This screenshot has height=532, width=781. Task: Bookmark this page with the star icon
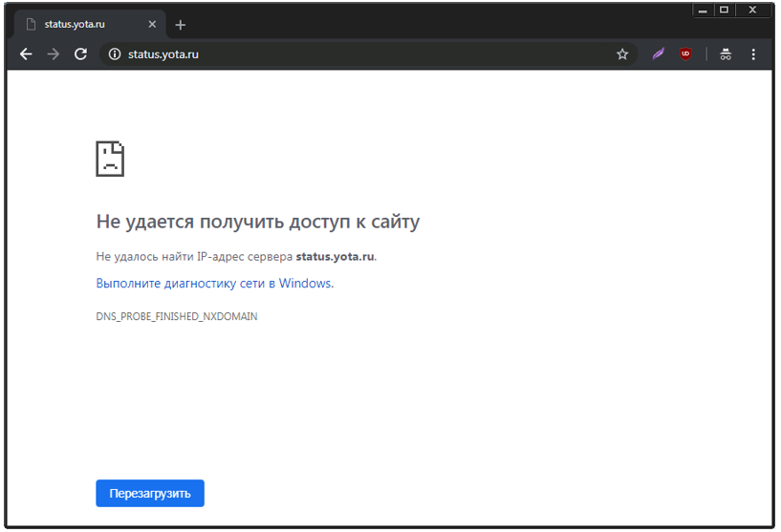(622, 54)
